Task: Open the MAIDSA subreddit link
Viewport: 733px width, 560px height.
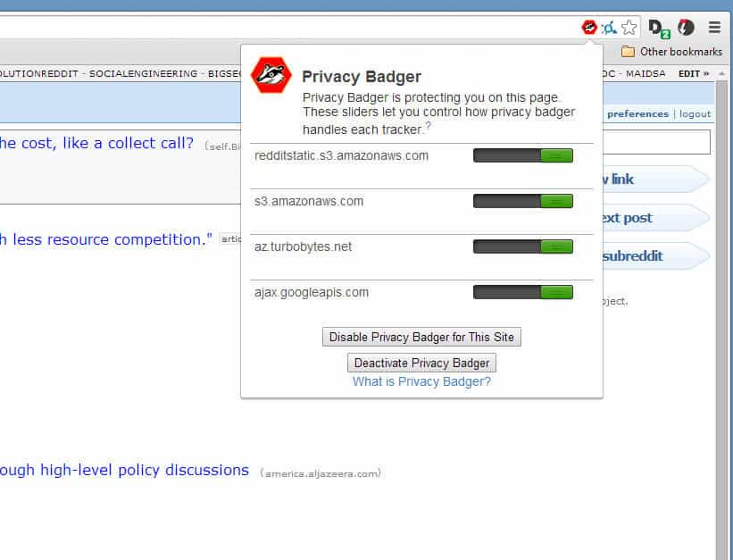Action: pos(646,73)
